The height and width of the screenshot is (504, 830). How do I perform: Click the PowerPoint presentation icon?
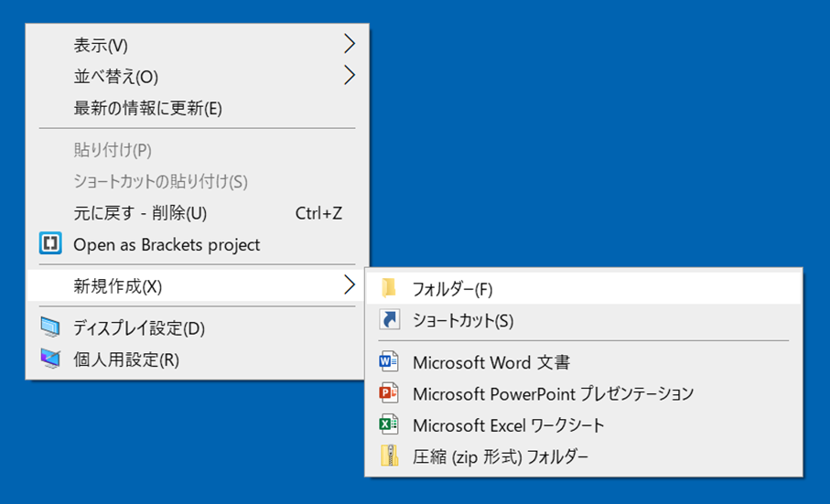click(x=389, y=393)
